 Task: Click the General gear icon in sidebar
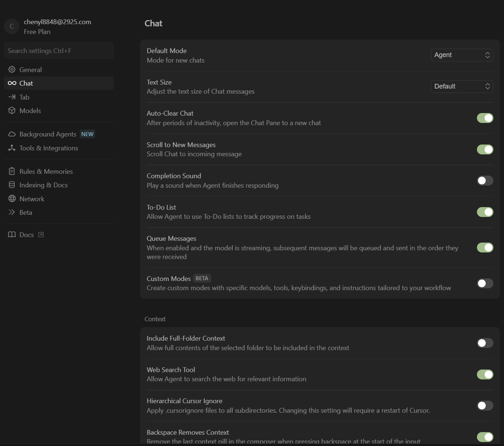coord(12,70)
